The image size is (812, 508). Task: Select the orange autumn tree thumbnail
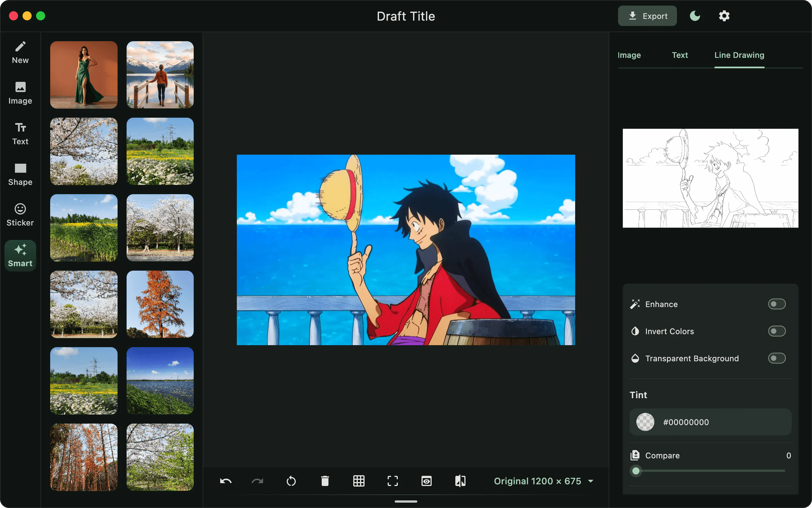click(160, 305)
